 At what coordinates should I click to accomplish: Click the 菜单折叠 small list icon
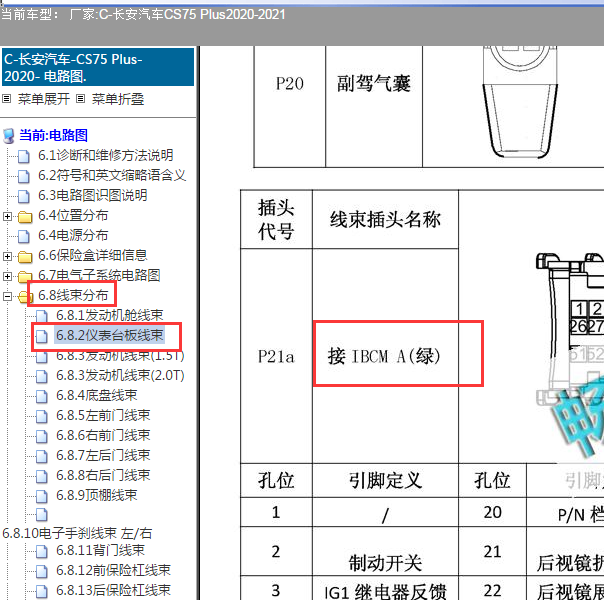(80, 99)
